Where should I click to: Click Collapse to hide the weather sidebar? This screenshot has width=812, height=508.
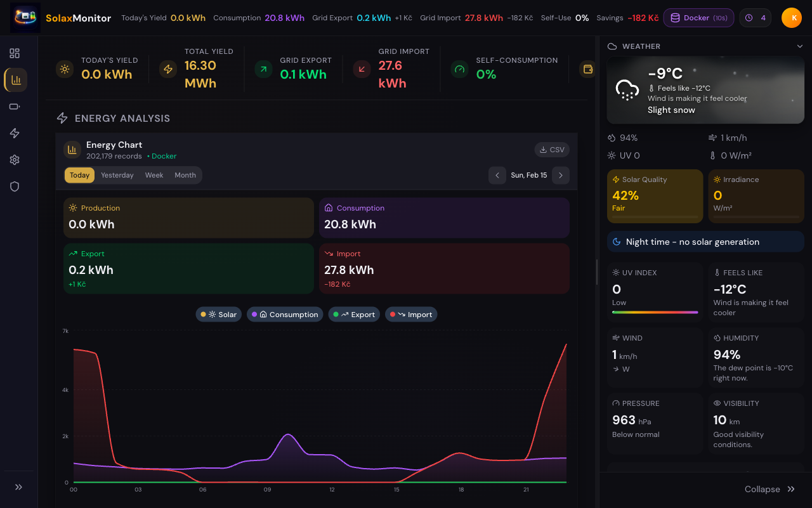[769, 489]
